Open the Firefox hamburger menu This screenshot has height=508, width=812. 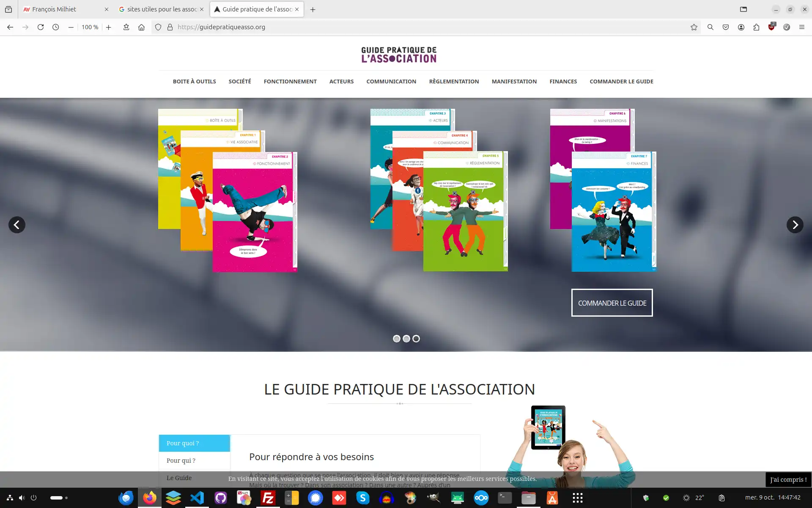(802, 27)
